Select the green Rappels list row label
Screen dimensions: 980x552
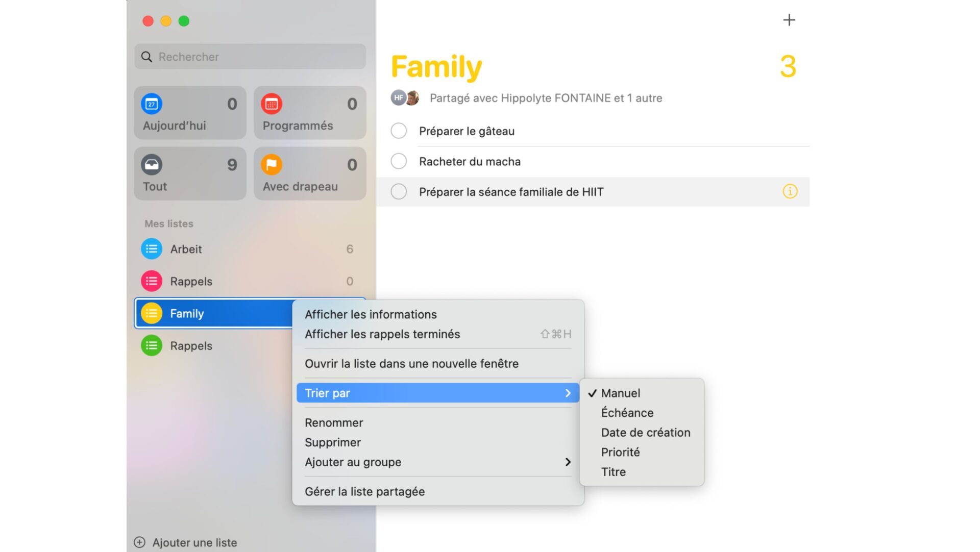(x=191, y=345)
